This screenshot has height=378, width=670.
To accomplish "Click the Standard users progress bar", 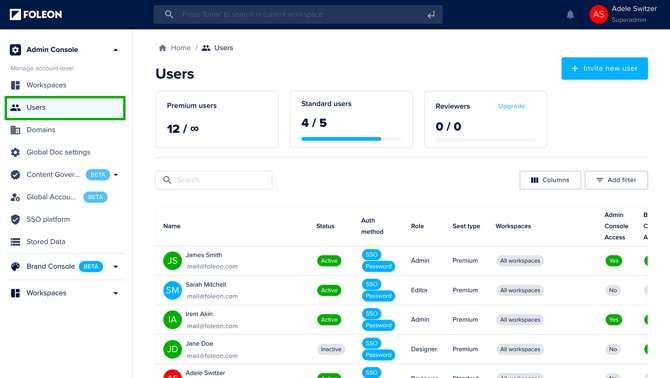I will click(351, 139).
